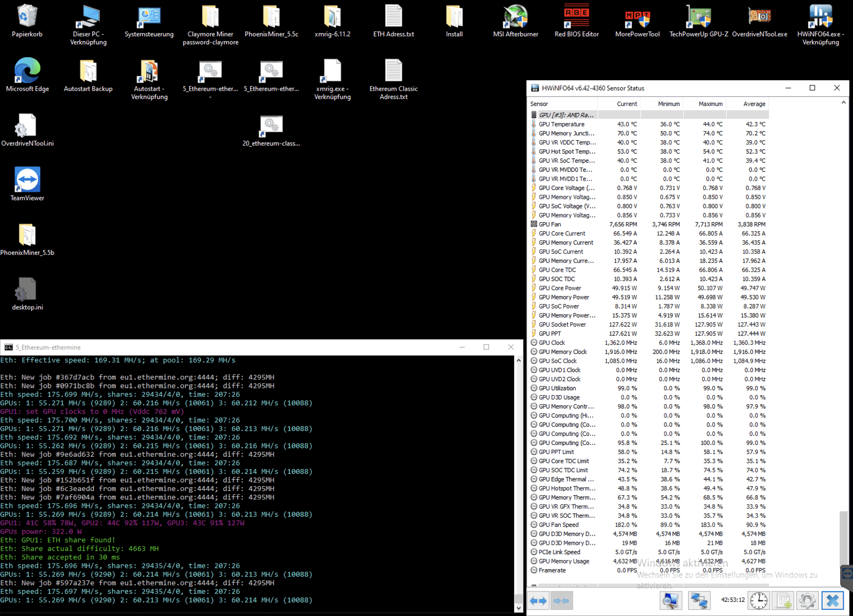Select the GPU Fan Speed row
The height and width of the screenshot is (616, 853).
[649, 525]
